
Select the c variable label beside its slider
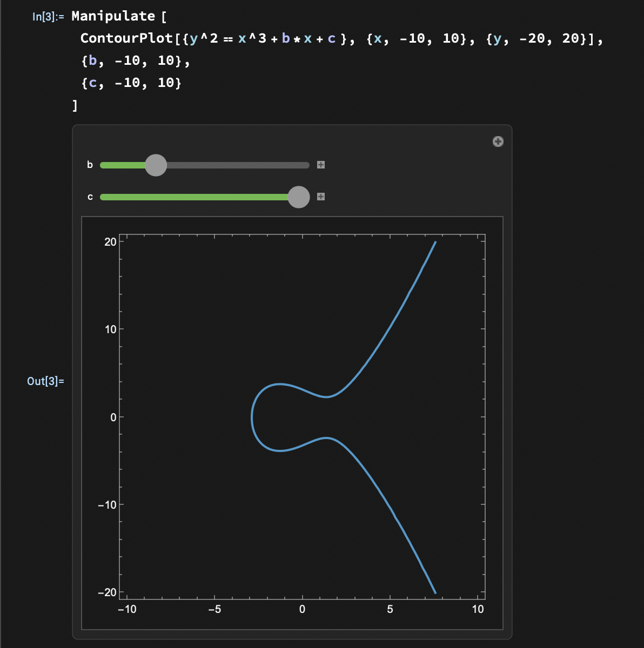[x=90, y=197]
